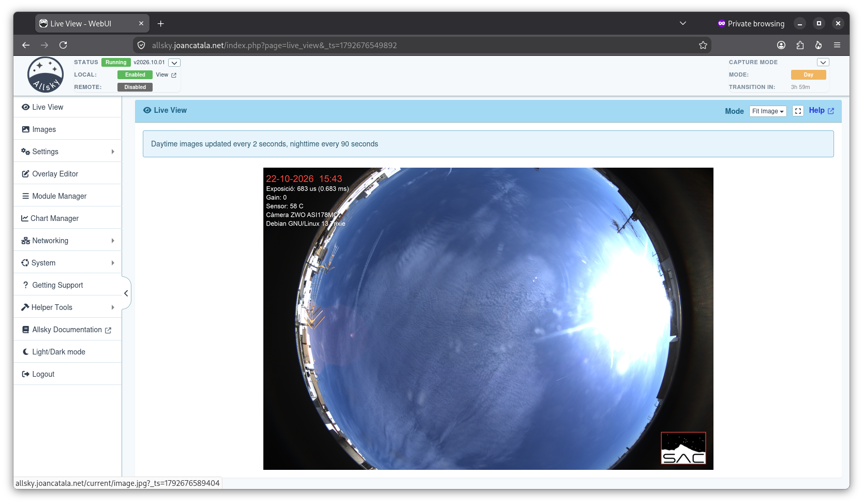Bookmark this page with the star icon
The image size is (863, 504).
703,45
